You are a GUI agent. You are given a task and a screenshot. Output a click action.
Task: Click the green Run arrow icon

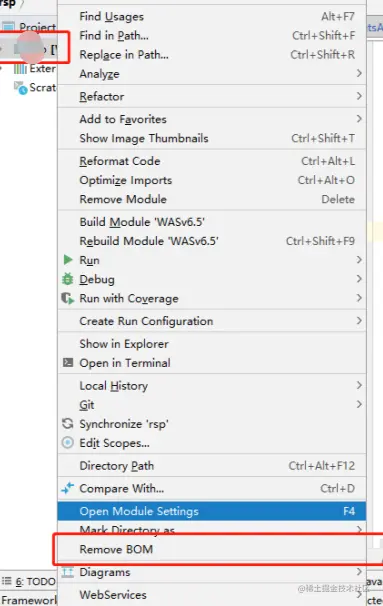coord(68,260)
